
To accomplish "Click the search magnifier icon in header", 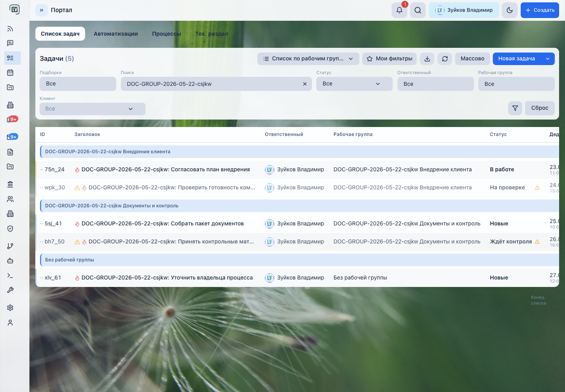I will coord(418,10).
